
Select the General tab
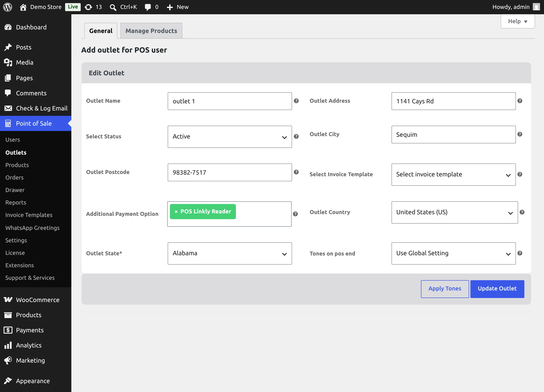click(x=101, y=31)
